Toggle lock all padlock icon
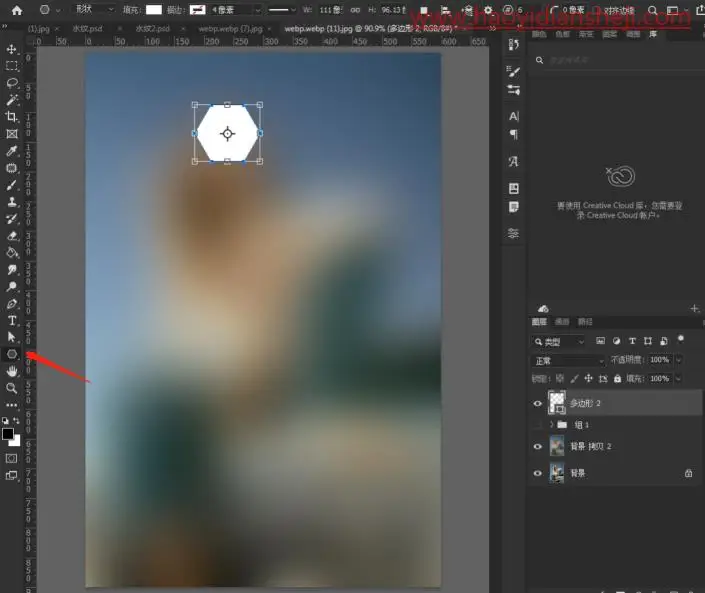Screen dimensions: 705x593 [617, 379]
